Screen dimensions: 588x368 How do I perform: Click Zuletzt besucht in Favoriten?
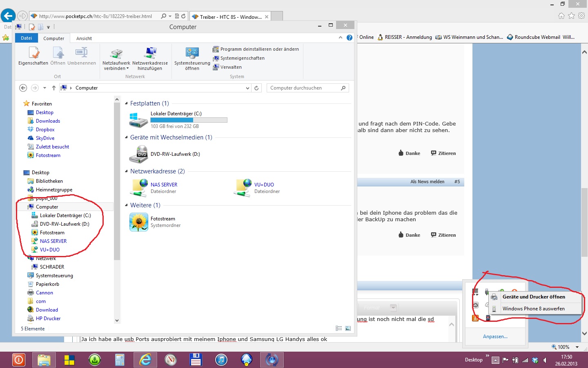[x=52, y=147]
